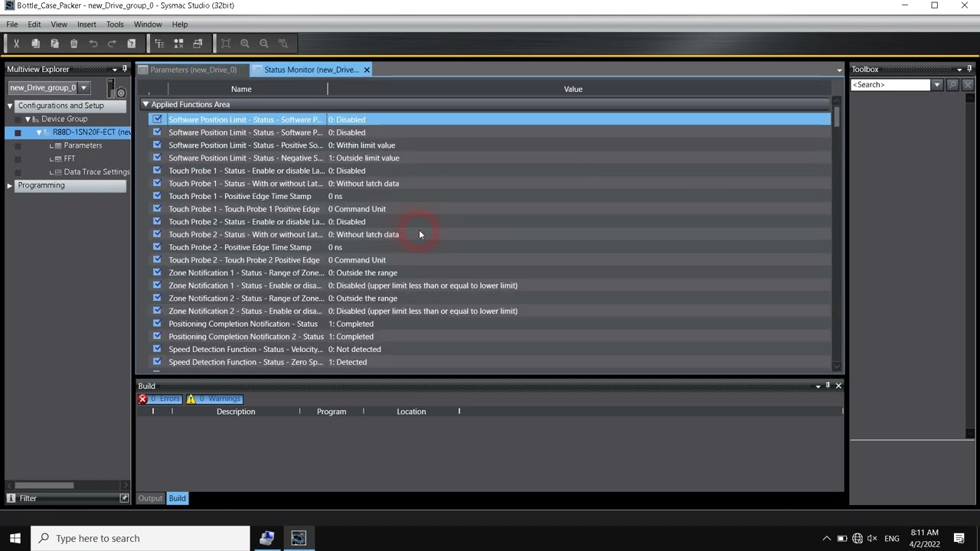Screen dimensions: 980x551
Task: Open Toolbox panel options arrow
Action: (x=959, y=70)
